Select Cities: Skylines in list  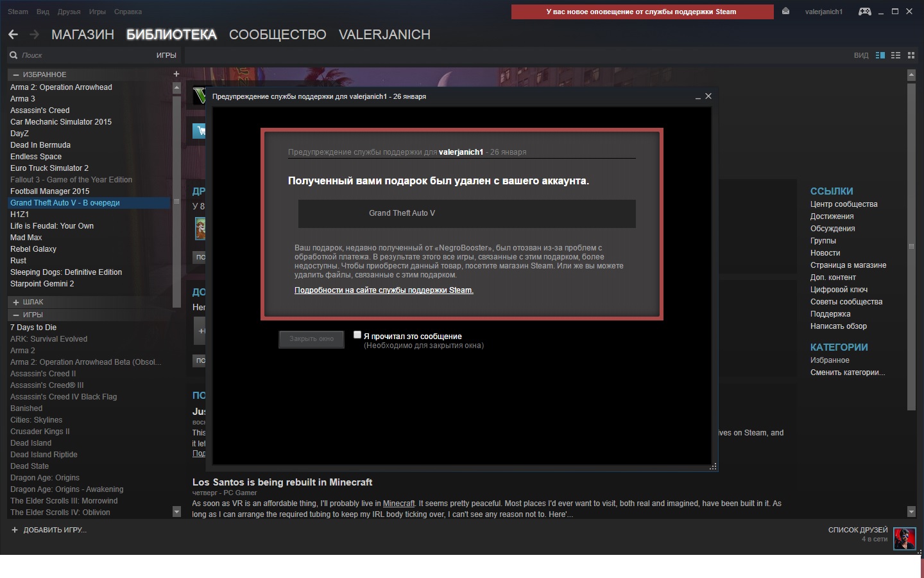point(89,420)
